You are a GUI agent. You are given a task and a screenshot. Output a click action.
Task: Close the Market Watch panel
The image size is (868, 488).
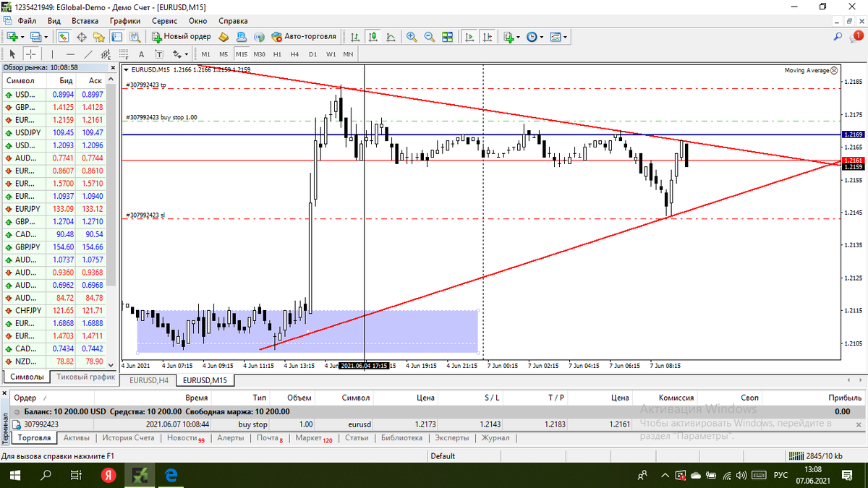pyautogui.click(x=112, y=67)
